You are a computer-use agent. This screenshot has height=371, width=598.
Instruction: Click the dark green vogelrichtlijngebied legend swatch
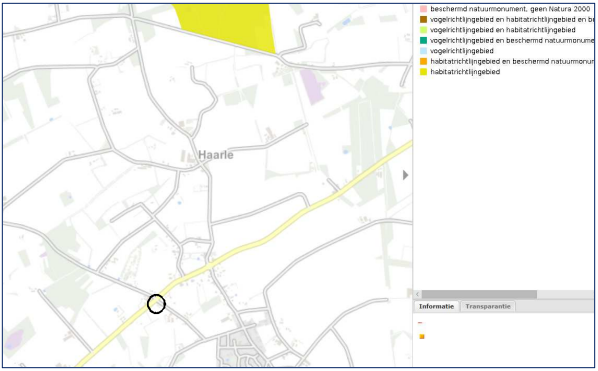coord(423,40)
